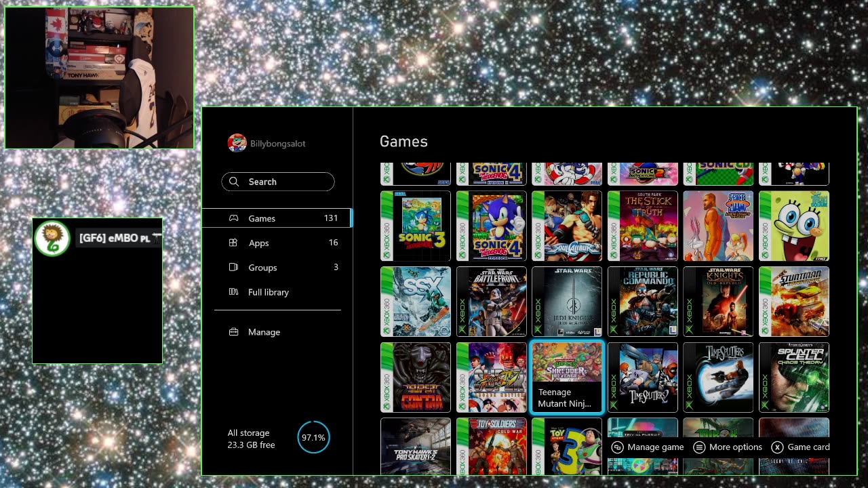Open Full library
The image size is (868, 488).
[x=277, y=292]
